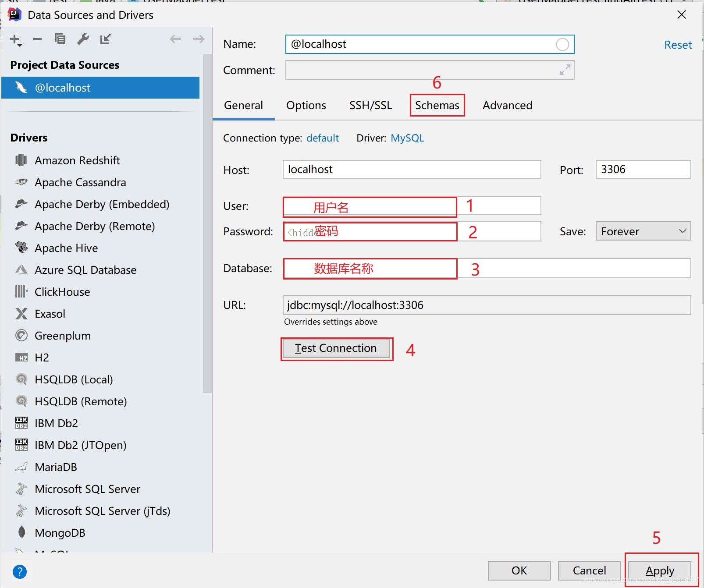Focus the Host input field

coord(412,170)
